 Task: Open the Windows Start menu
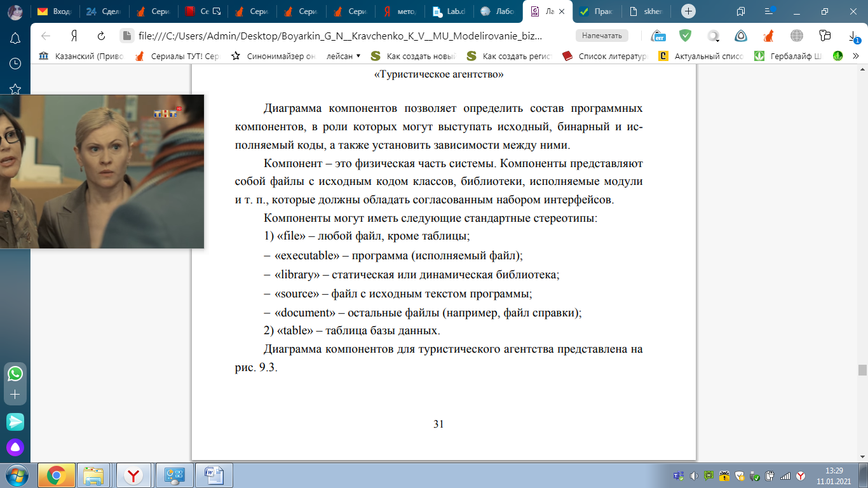click(16, 475)
